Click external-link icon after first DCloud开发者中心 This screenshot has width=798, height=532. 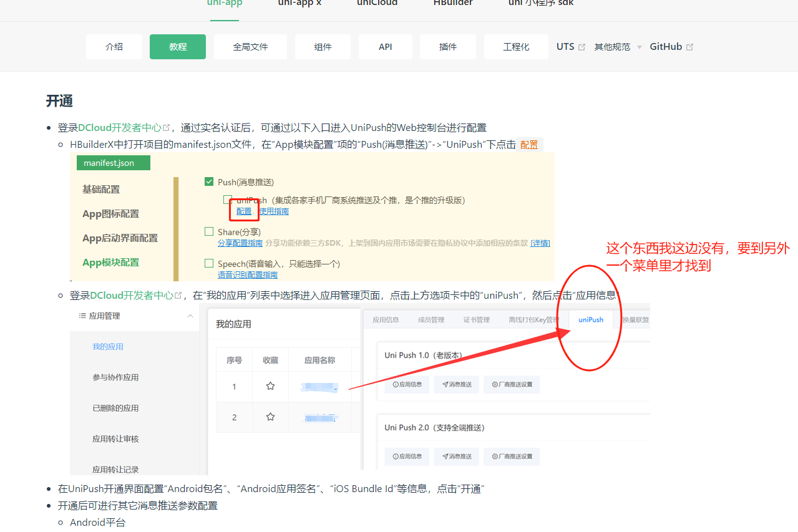click(x=167, y=128)
